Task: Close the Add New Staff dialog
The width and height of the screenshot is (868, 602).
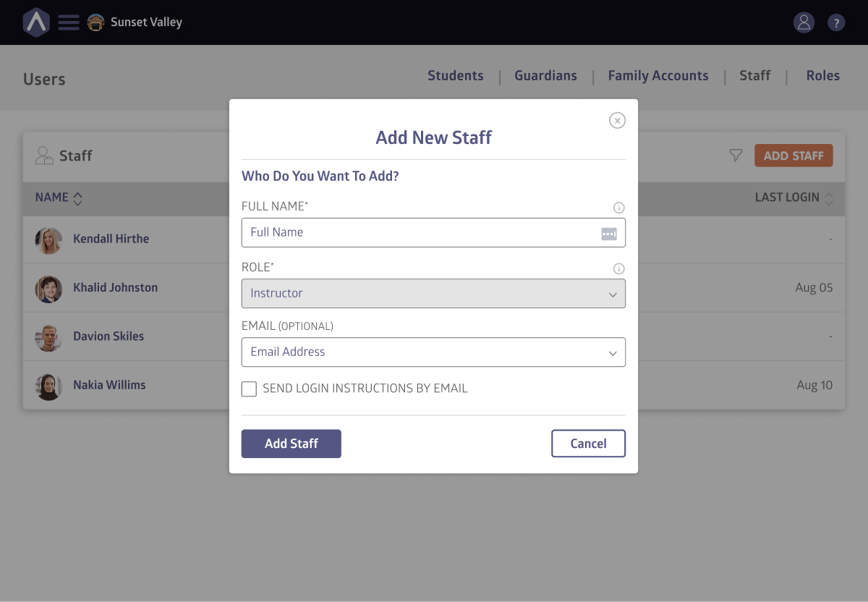Action: coord(617,121)
